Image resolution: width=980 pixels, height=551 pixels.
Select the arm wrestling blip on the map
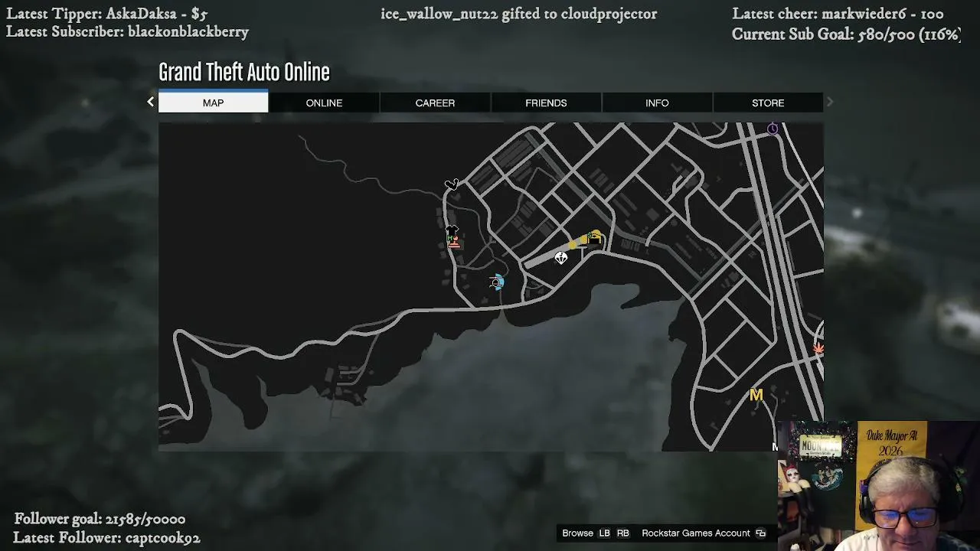[452, 184]
